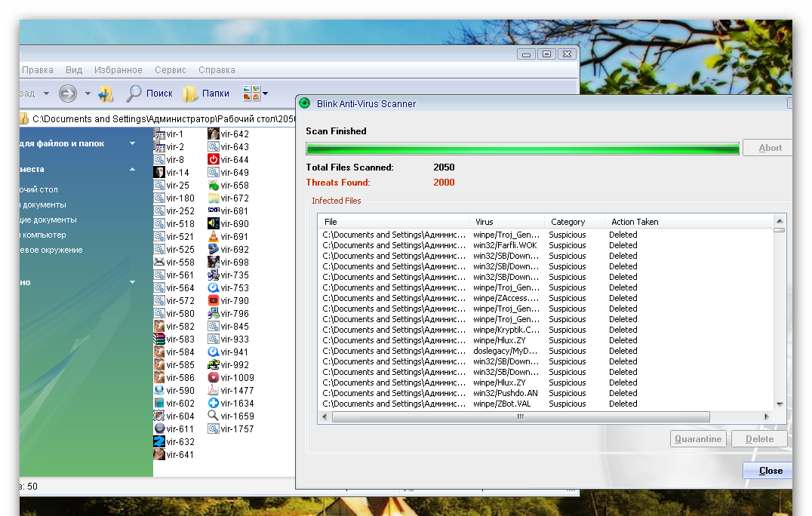The height and width of the screenshot is (516, 812).
Task: Click the Explorer Forward arrow button
Action: pyautogui.click(x=68, y=94)
